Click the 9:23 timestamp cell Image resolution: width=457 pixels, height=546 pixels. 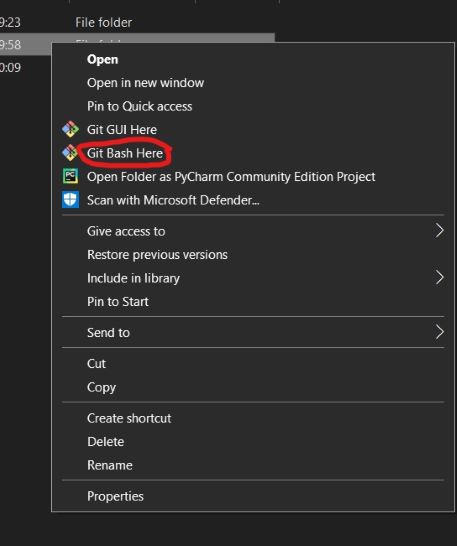[10, 23]
